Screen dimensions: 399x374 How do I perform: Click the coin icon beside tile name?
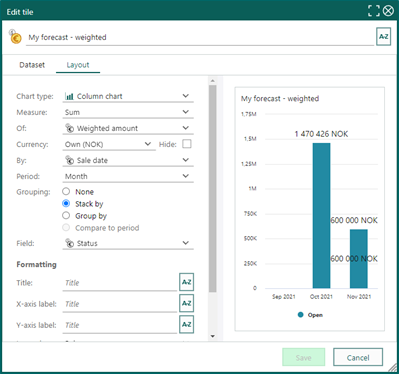coord(15,37)
